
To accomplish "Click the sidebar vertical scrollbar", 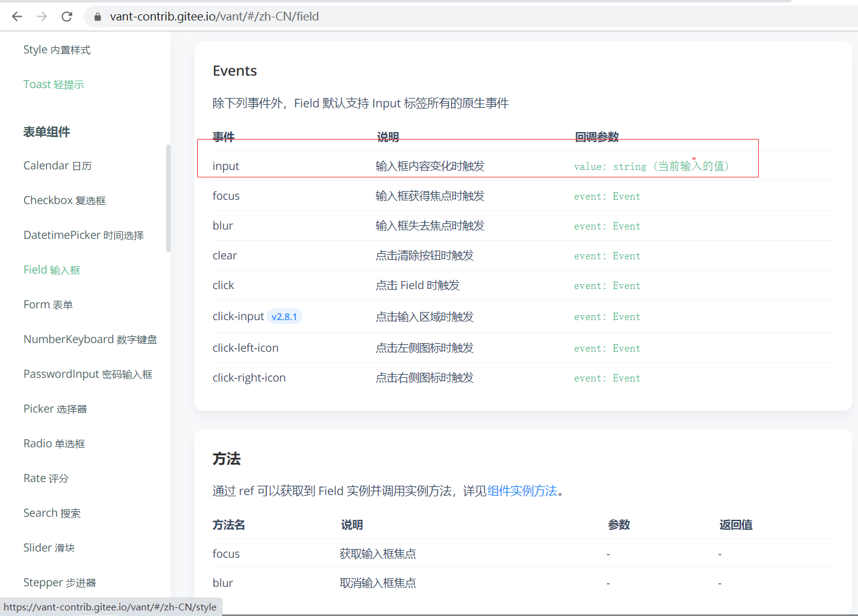I will (x=168, y=199).
